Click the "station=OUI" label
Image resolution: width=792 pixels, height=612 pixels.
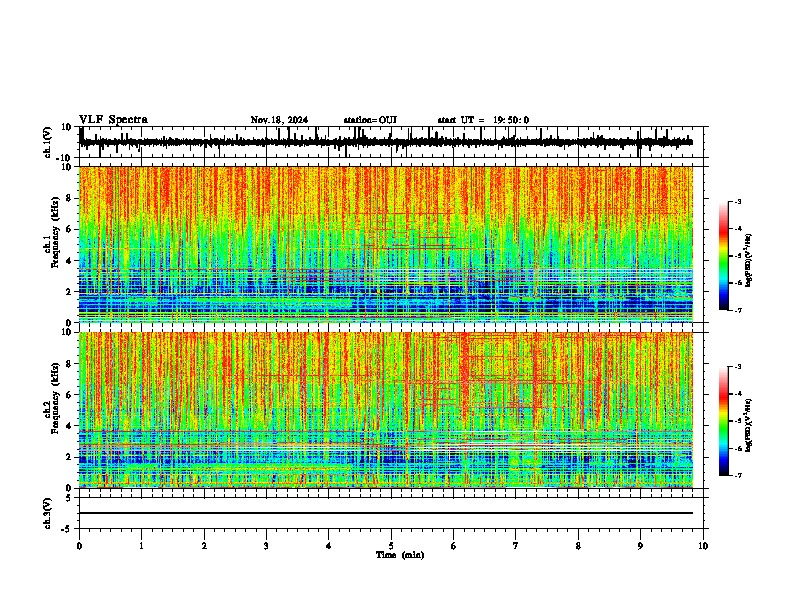[x=370, y=120]
